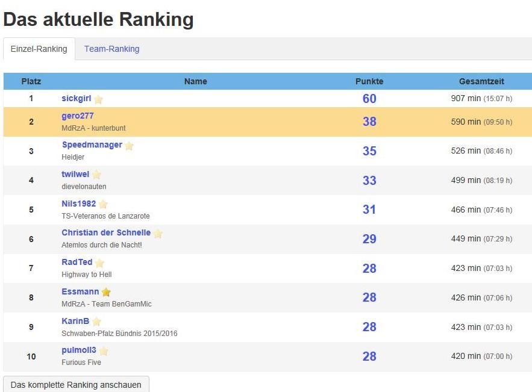Click the star icon next to RadTed
Viewport: 532px width, 392px height.
coord(99,263)
